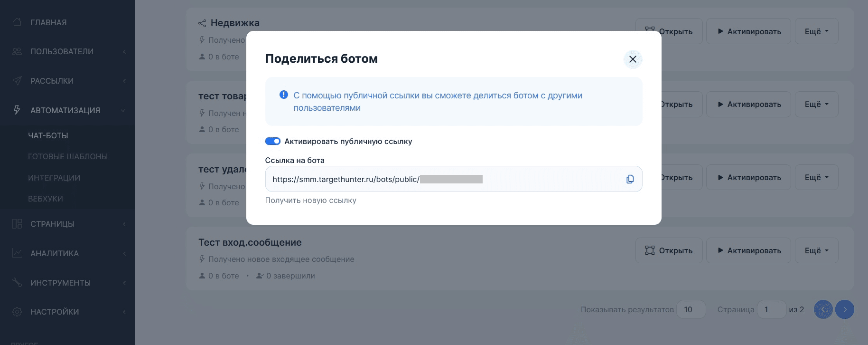Click the Инструменты wrench icon

point(17,283)
